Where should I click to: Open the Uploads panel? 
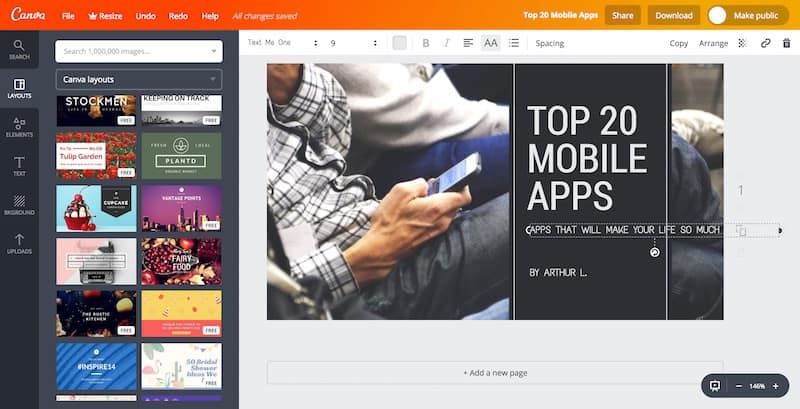click(x=19, y=244)
